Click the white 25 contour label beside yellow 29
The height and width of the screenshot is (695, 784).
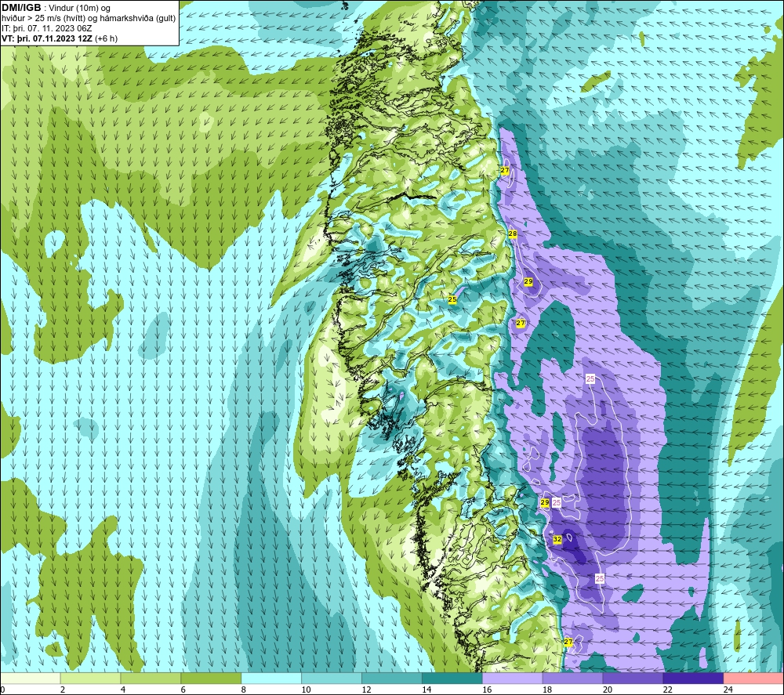(557, 502)
